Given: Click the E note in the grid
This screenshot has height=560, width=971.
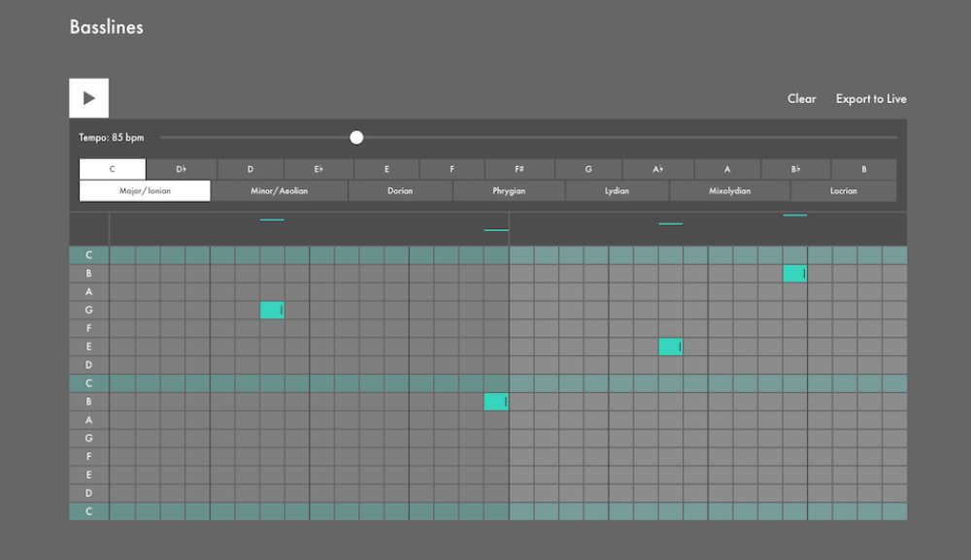Looking at the screenshot, I should 670,346.
